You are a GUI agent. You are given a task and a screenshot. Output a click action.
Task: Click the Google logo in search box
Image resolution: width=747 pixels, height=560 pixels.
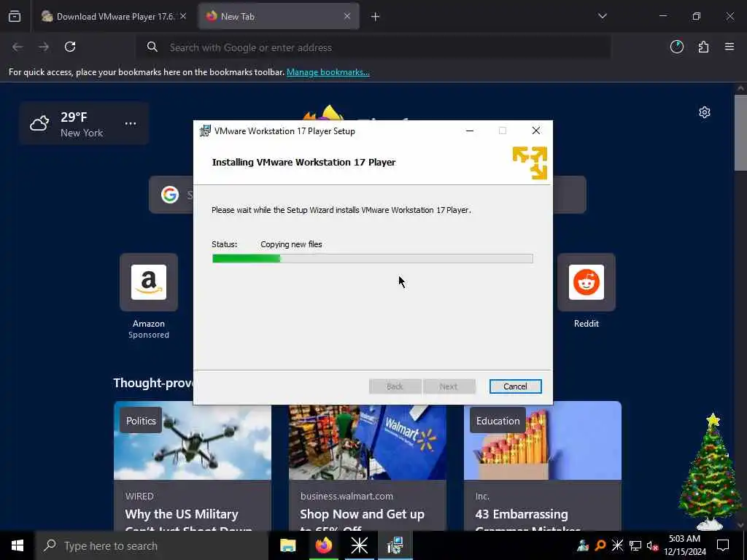click(x=169, y=194)
